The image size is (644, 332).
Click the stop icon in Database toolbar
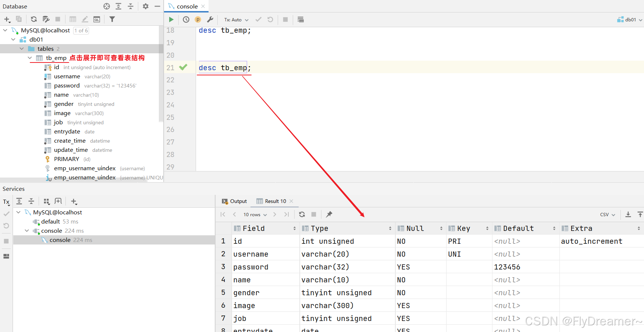point(58,19)
